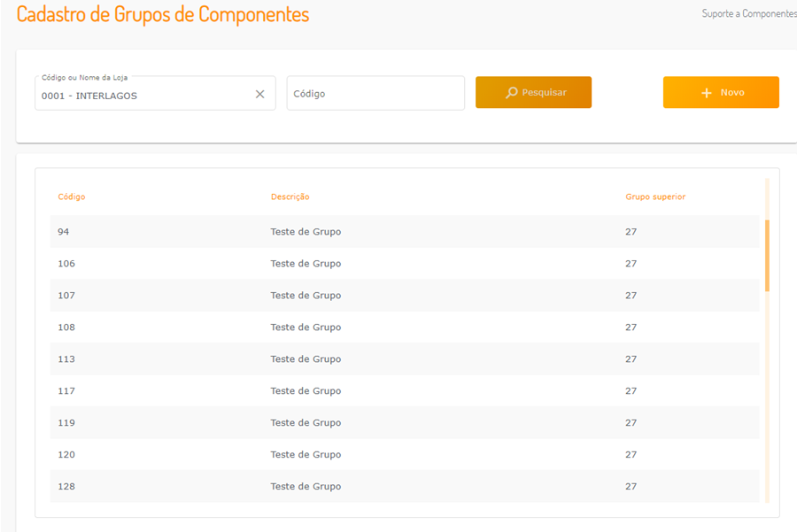Open the Suporte a Componentes breadcrumb link
The width and height of the screenshot is (797, 532).
(x=748, y=14)
